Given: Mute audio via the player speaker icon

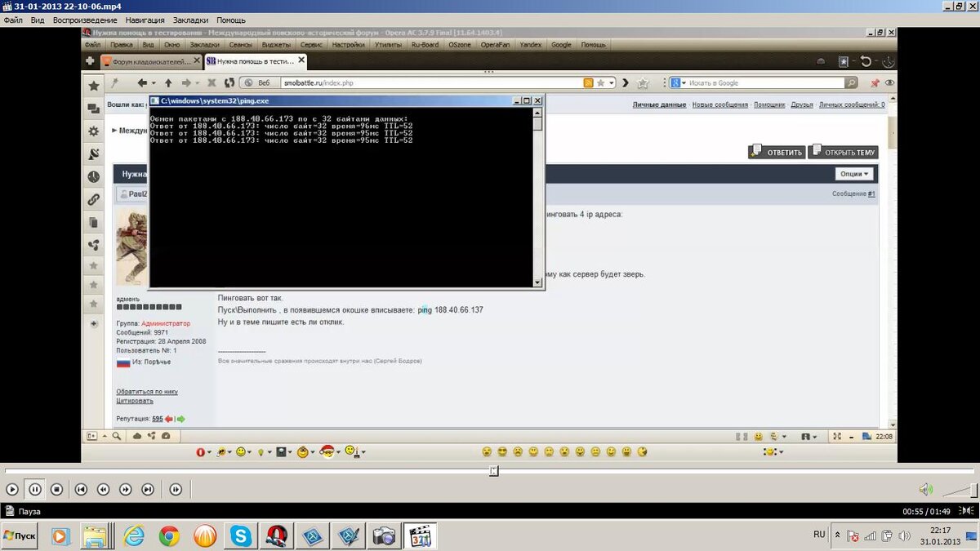Looking at the screenshot, I should 925,489.
